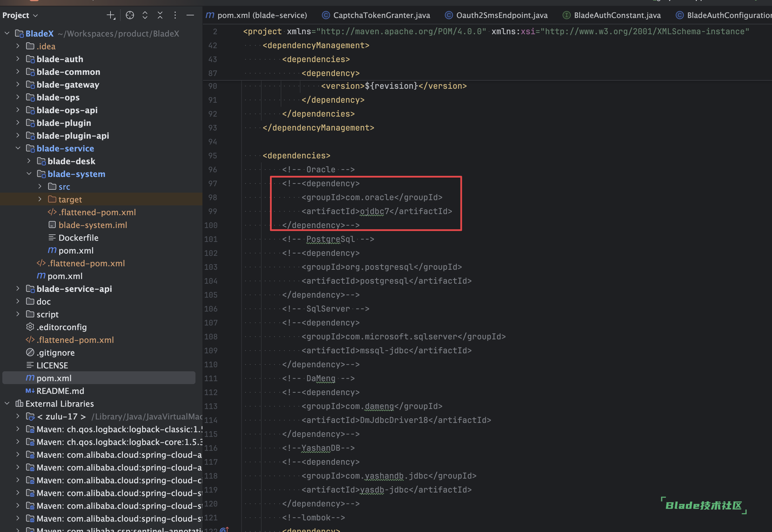Screen dimensions: 772x532
Task: Click the YashanDB comment line
Action: pyautogui.click(x=318, y=448)
